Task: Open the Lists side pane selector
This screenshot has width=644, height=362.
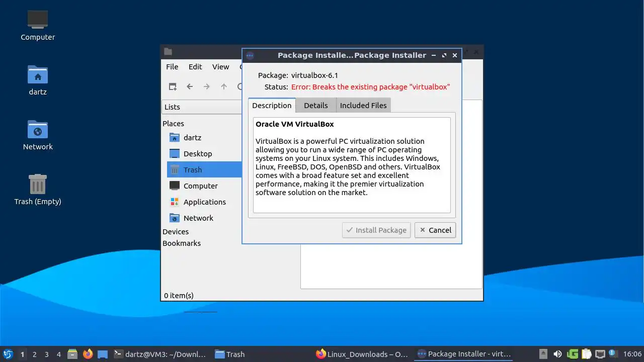Action: point(202,107)
